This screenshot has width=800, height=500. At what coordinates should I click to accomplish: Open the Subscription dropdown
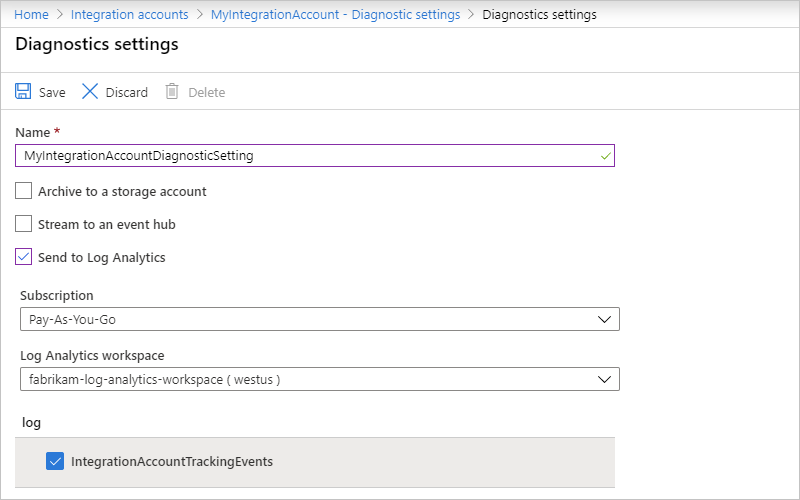(319, 319)
